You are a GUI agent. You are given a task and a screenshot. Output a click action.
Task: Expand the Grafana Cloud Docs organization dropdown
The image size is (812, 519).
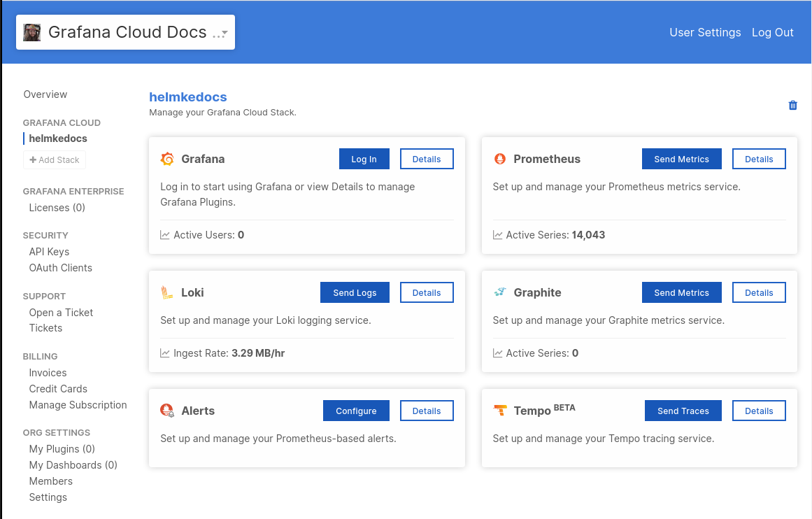coord(225,33)
